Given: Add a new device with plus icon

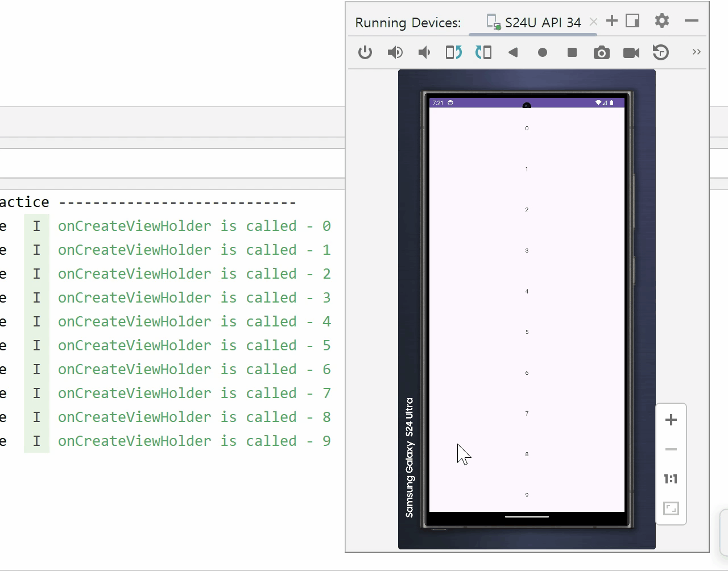Looking at the screenshot, I should pyautogui.click(x=612, y=21).
